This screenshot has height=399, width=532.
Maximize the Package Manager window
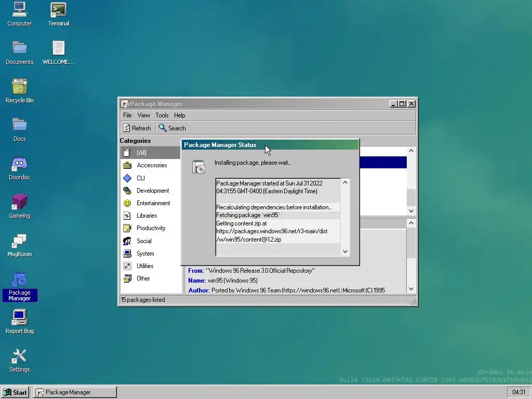pyautogui.click(x=402, y=104)
